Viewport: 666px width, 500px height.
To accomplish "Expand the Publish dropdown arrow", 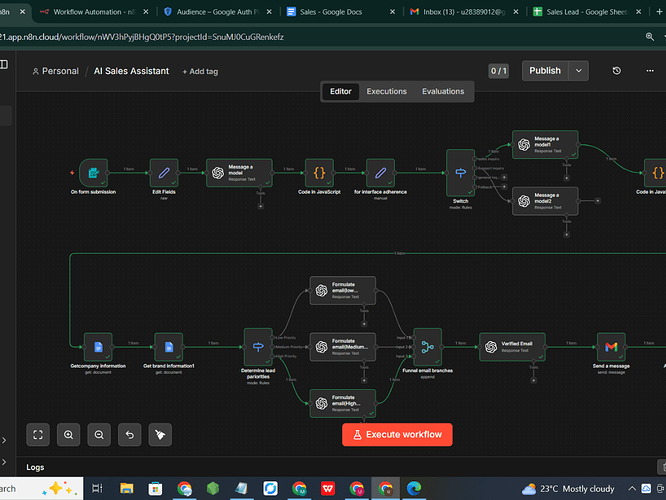I will (x=579, y=71).
